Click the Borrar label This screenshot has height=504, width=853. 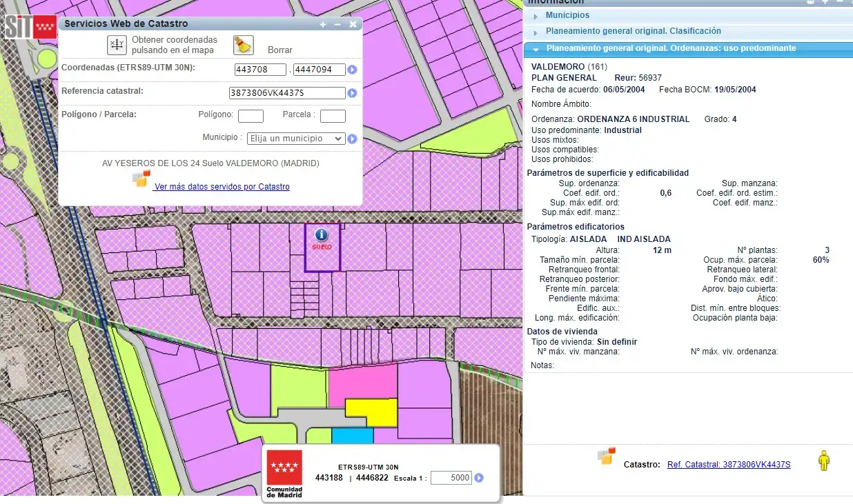point(280,50)
